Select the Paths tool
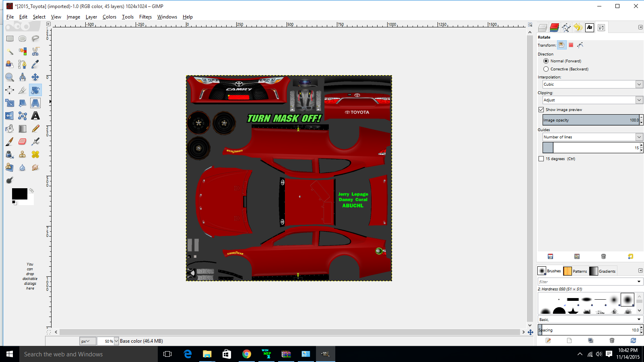The height and width of the screenshot is (362, 644). point(23,64)
